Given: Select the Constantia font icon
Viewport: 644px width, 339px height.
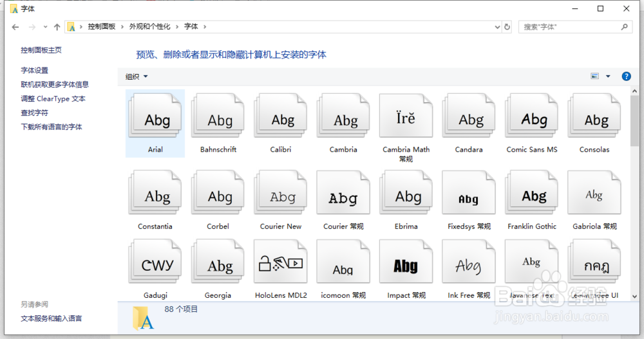Looking at the screenshot, I should click(x=155, y=192).
